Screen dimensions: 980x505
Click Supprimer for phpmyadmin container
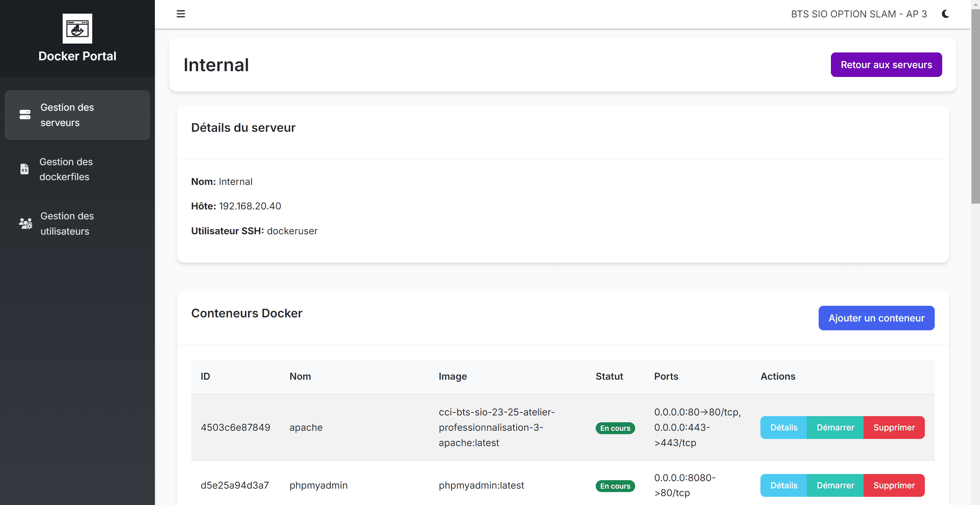[894, 485]
